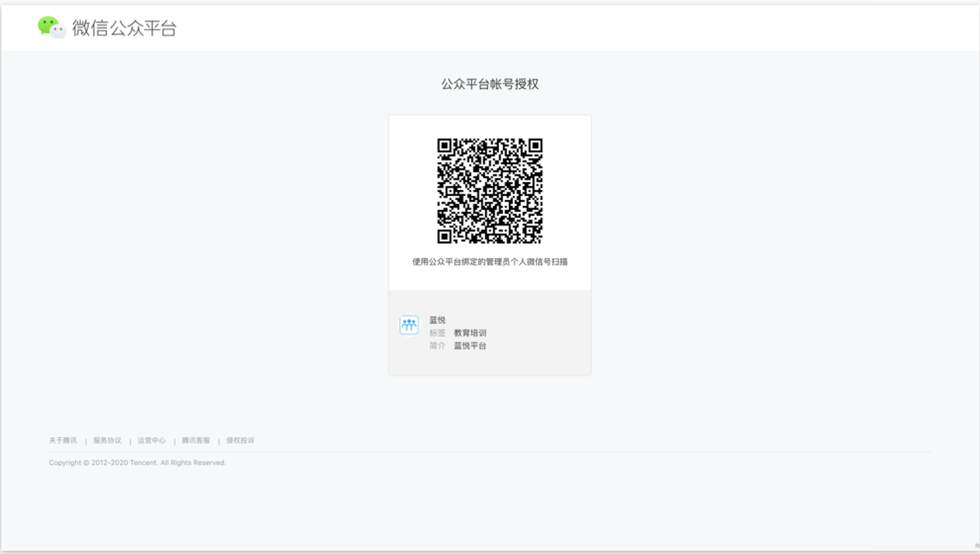Click the Tencent copyright notice text
980x554 pixels.
coord(137,463)
